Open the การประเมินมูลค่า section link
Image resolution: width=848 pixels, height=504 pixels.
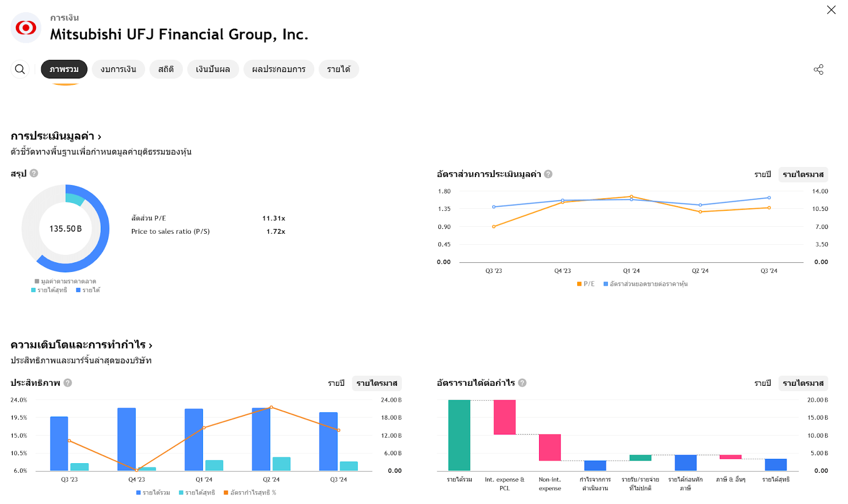56,136
